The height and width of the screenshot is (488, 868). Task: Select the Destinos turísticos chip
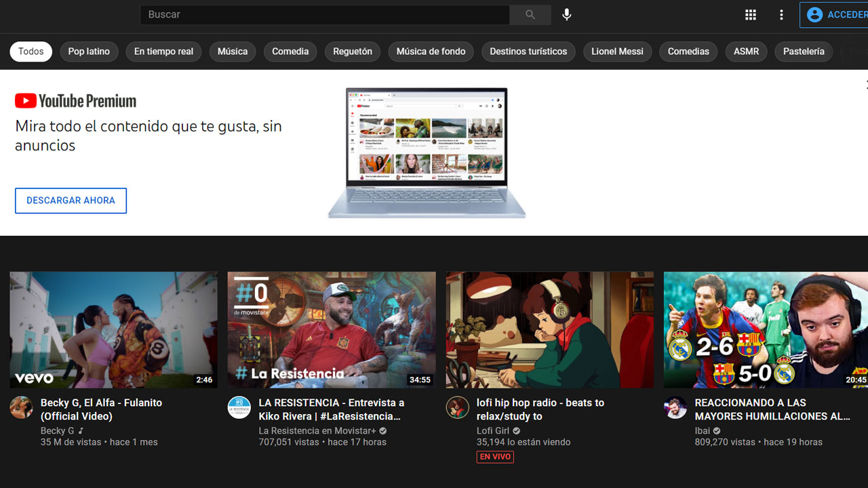click(x=528, y=52)
